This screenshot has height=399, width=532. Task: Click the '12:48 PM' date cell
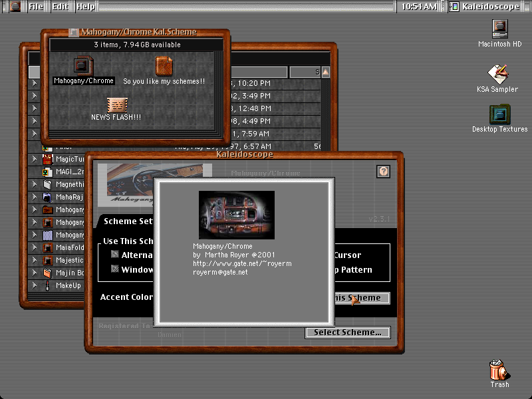click(252, 108)
